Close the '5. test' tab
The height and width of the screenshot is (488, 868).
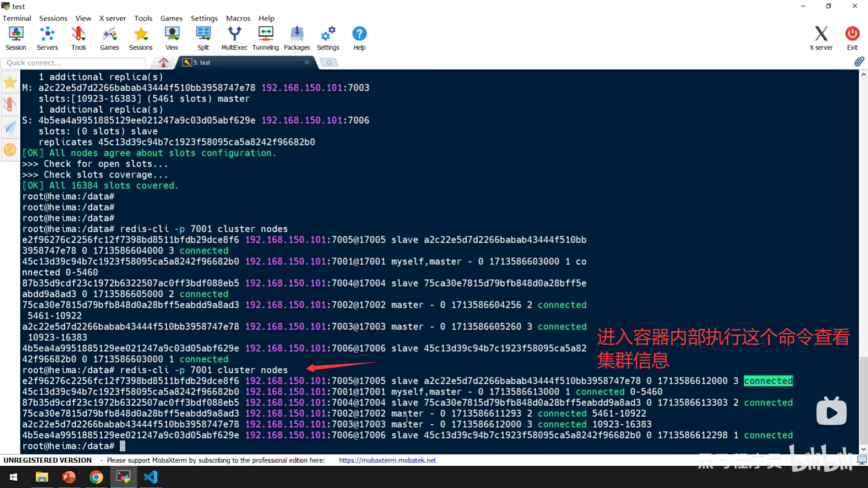click(307, 62)
